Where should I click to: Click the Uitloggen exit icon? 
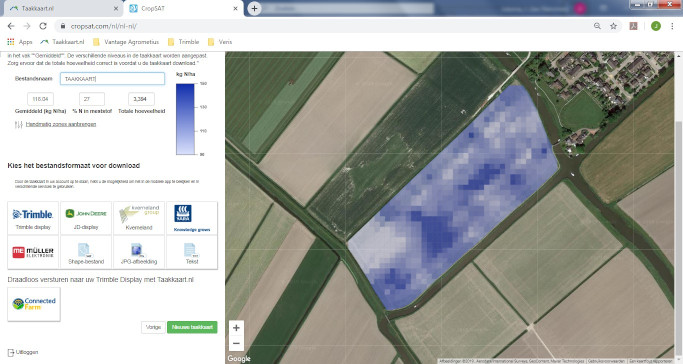[11, 352]
